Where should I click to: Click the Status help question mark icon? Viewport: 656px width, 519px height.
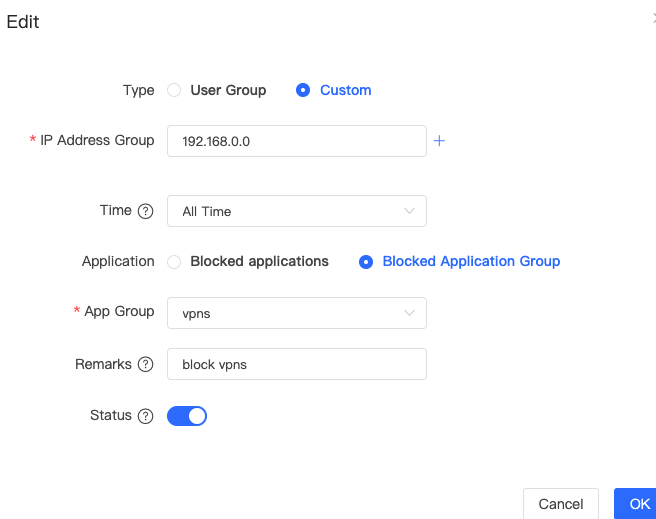[x=146, y=416]
